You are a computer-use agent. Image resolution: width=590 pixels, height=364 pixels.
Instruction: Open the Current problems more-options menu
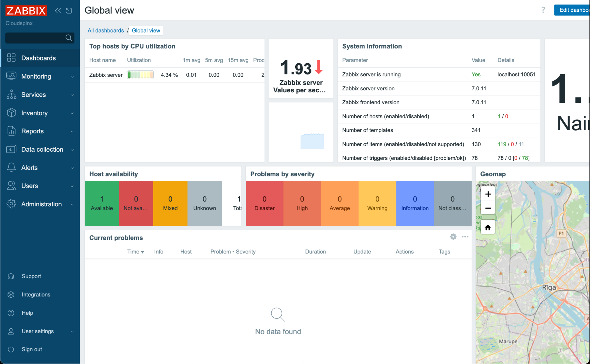point(465,237)
